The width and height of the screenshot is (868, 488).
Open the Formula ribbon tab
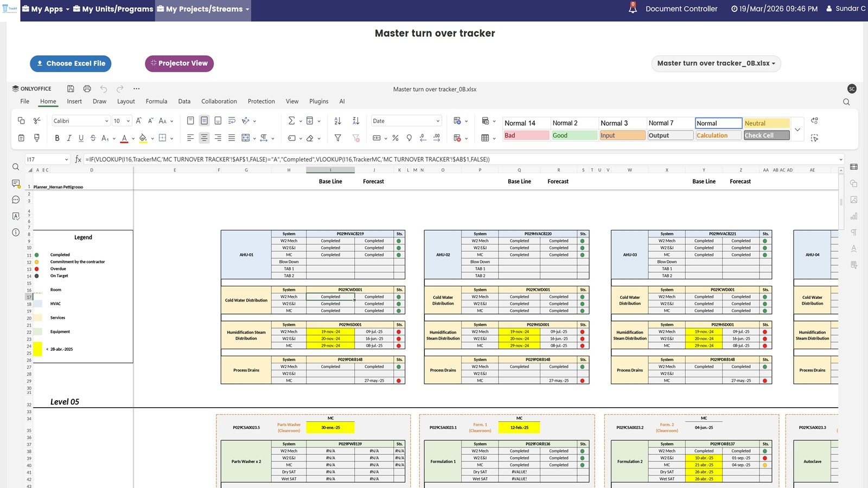pos(156,101)
